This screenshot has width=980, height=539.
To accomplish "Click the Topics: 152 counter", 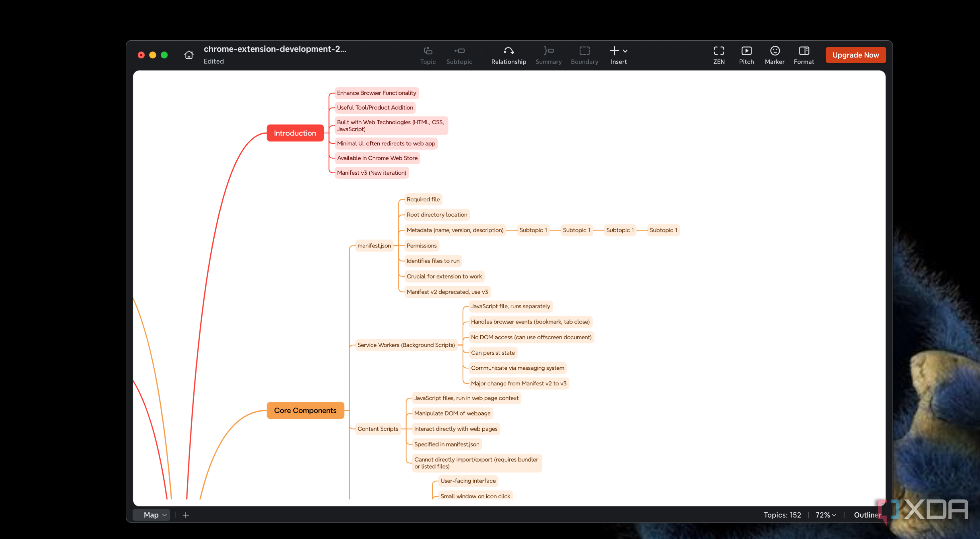I will tap(782, 515).
